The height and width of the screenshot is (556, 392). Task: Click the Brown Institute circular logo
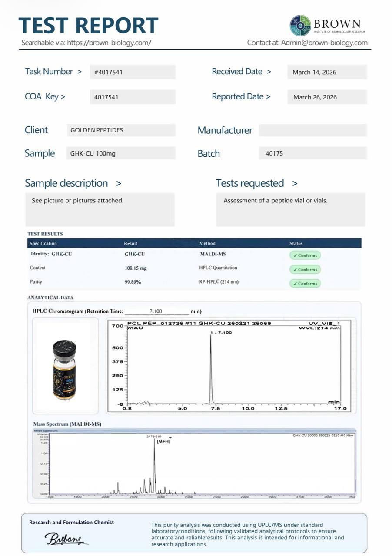click(x=300, y=25)
